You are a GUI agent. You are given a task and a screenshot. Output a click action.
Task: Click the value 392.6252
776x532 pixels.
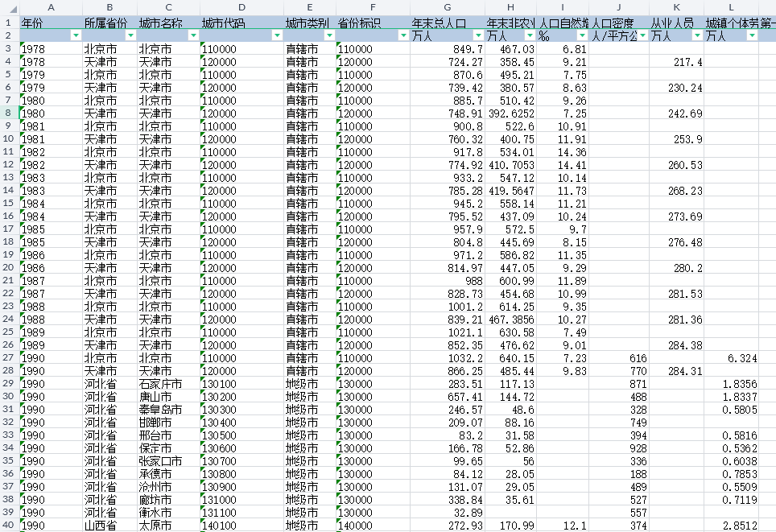(510, 113)
